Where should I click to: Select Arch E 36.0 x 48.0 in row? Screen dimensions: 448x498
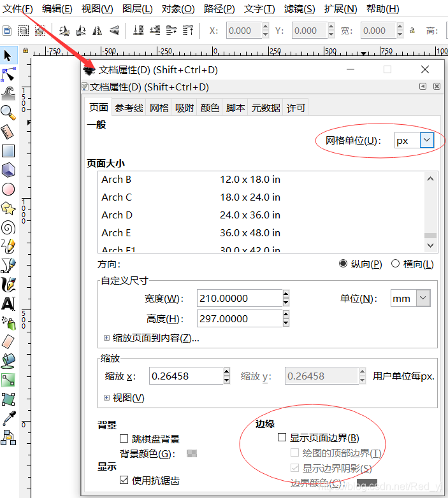click(x=261, y=233)
